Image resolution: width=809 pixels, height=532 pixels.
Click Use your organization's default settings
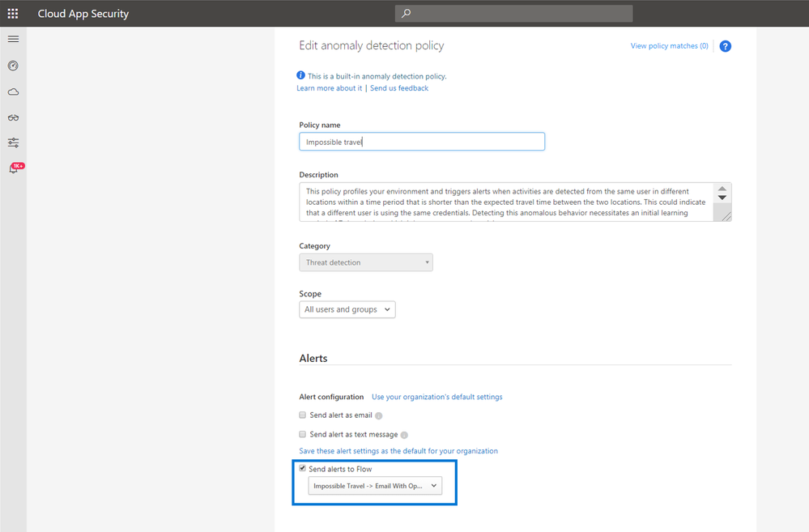pyautogui.click(x=437, y=397)
